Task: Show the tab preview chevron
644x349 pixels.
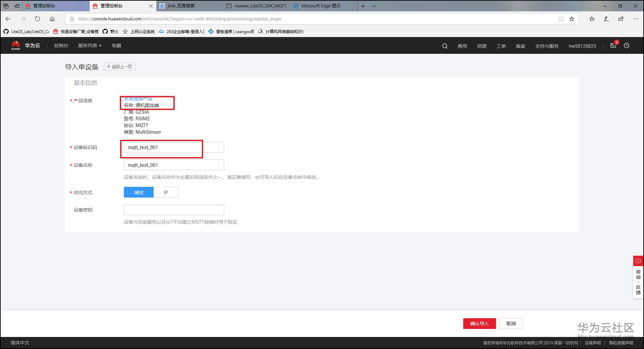Action: coord(374,6)
